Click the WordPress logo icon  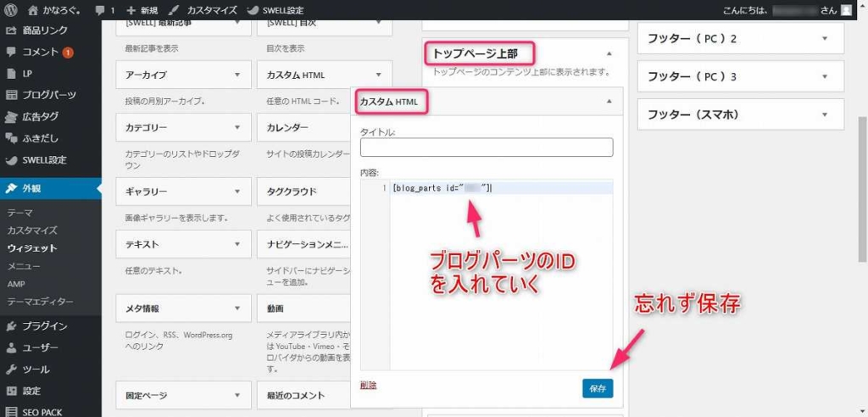tap(10, 10)
